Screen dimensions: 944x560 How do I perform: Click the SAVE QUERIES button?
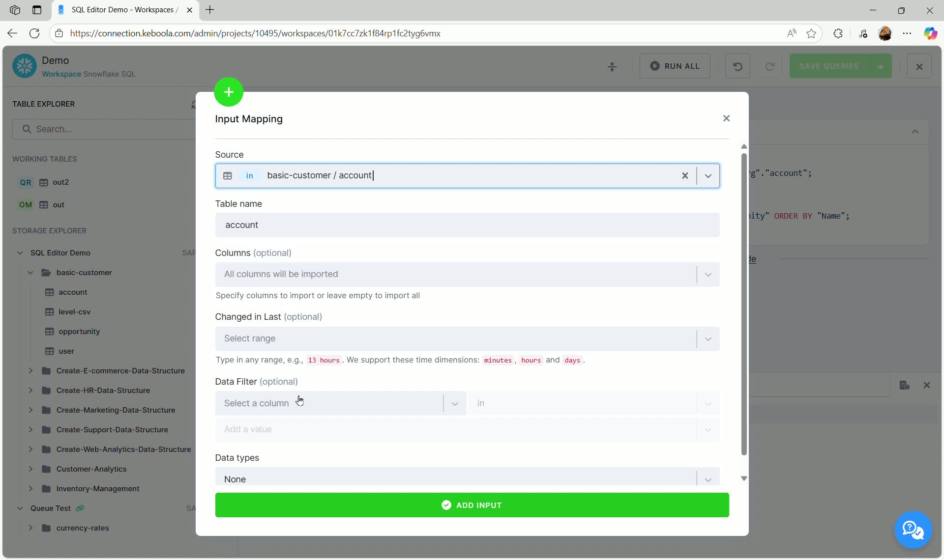point(829,66)
